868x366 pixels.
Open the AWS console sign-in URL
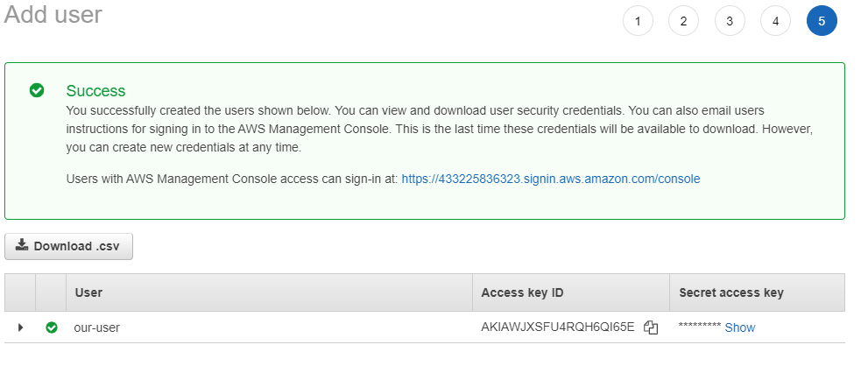coord(550,179)
